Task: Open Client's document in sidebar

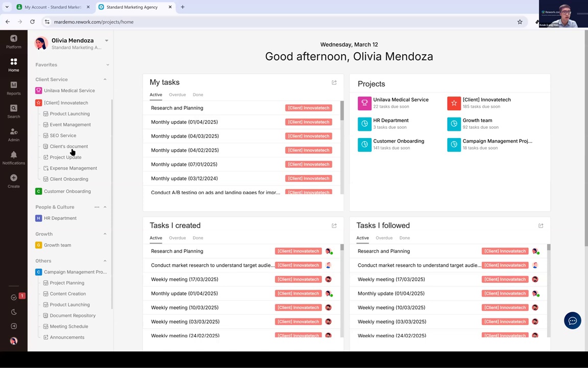Action: [69, 147]
